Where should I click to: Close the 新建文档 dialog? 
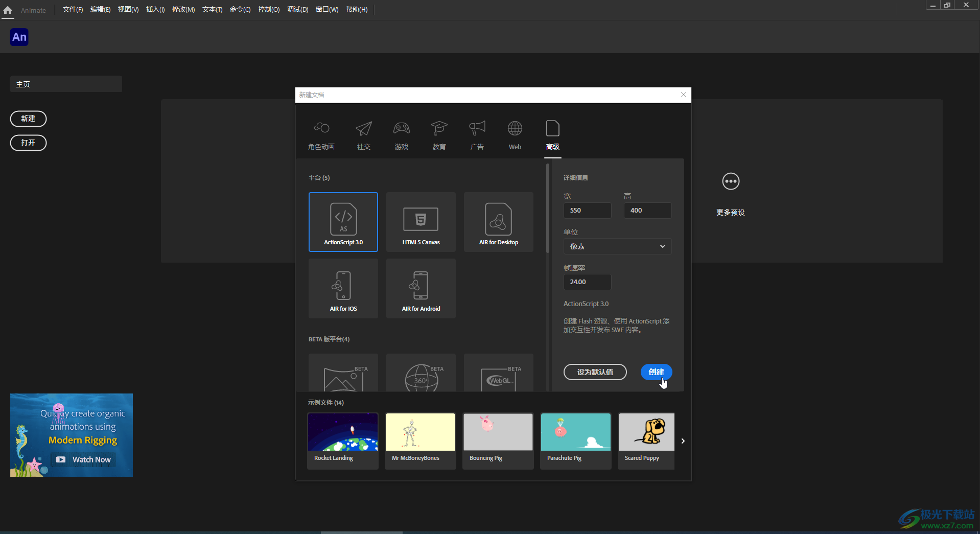click(684, 95)
